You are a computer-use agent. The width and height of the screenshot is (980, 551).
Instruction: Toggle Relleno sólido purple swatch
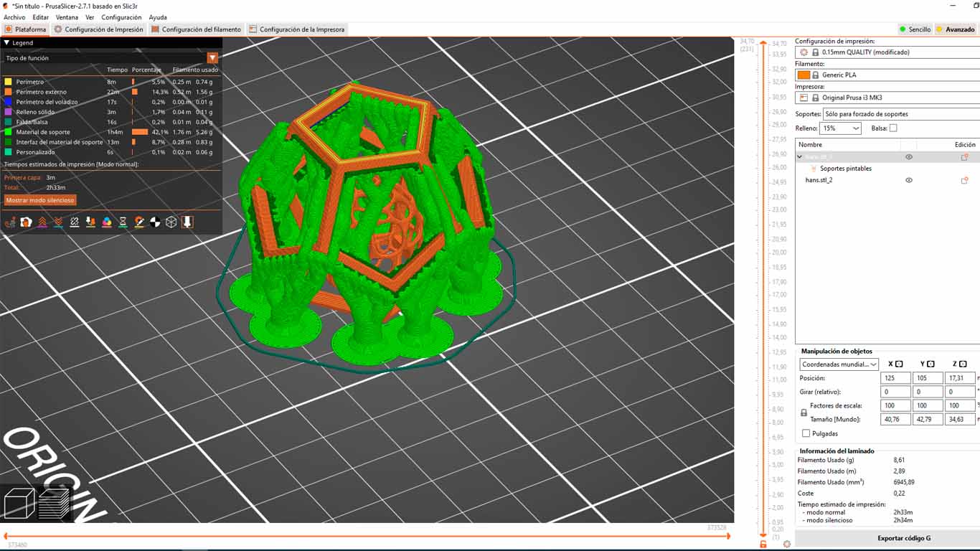tap(8, 112)
